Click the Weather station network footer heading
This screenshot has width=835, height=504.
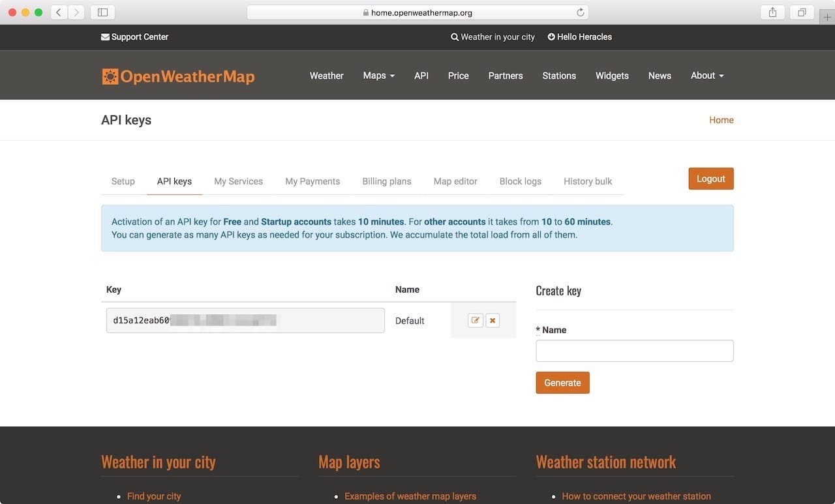[x=606, y=462]
